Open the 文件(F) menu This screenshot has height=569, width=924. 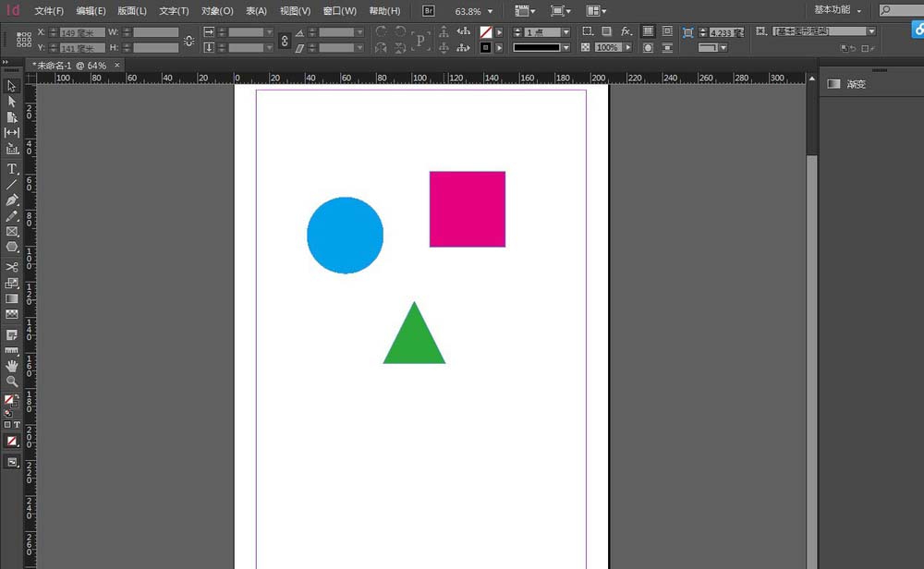(x=49, y=11)
